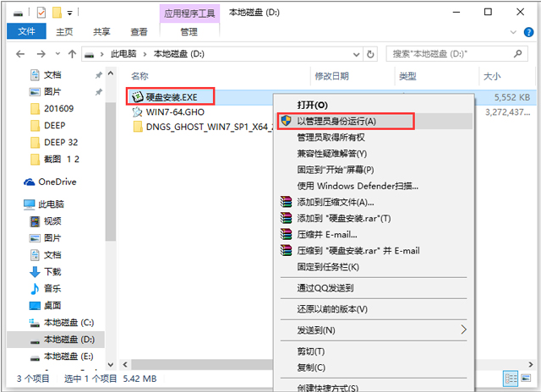The height and width of the screenshot is (392, 541).
Task: Sort by the 大小 column header
Action: [x=492, y=76]
